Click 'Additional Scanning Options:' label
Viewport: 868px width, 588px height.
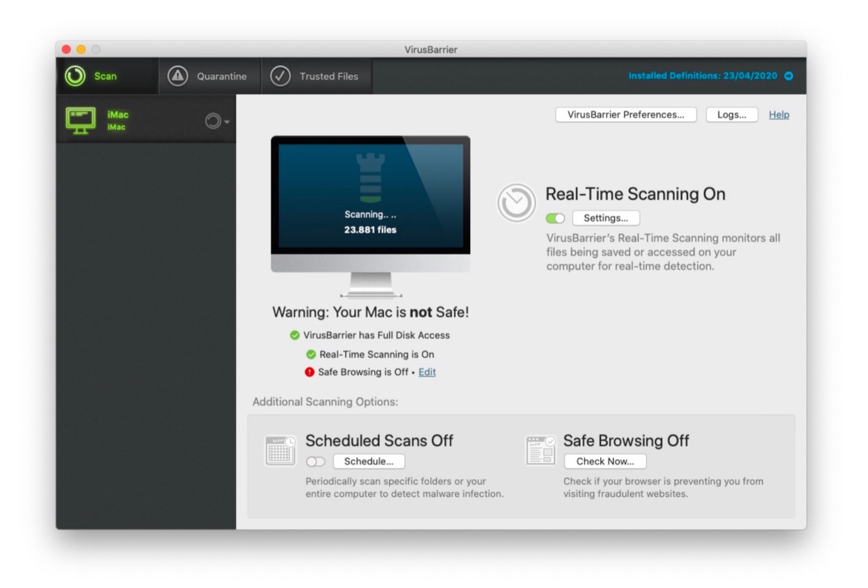click(x=325, y=402)
